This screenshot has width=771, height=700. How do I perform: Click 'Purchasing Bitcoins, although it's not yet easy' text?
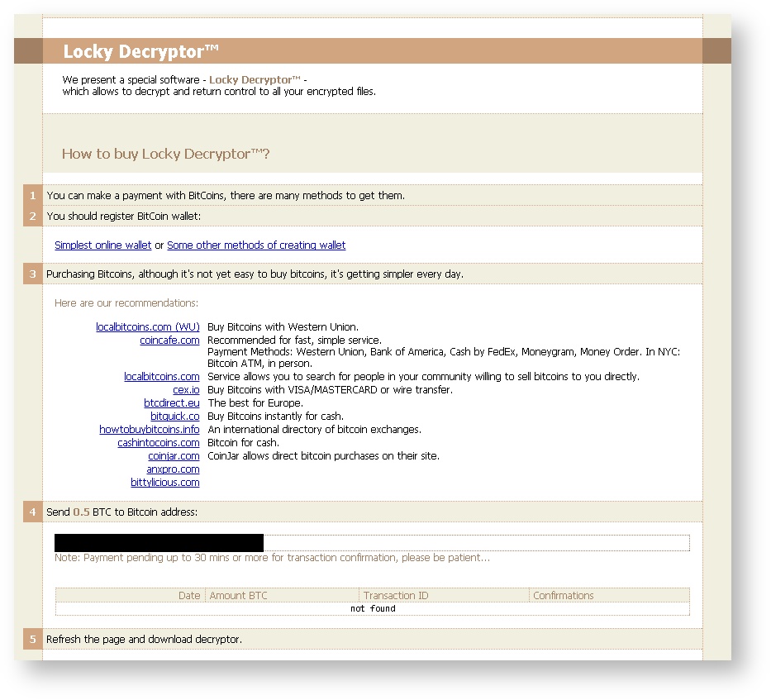(255, 274)
